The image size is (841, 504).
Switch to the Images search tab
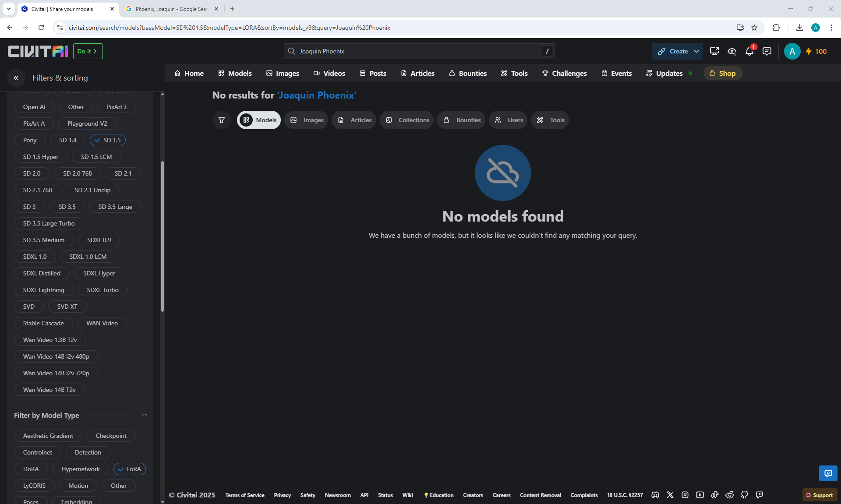click(306, 120)
